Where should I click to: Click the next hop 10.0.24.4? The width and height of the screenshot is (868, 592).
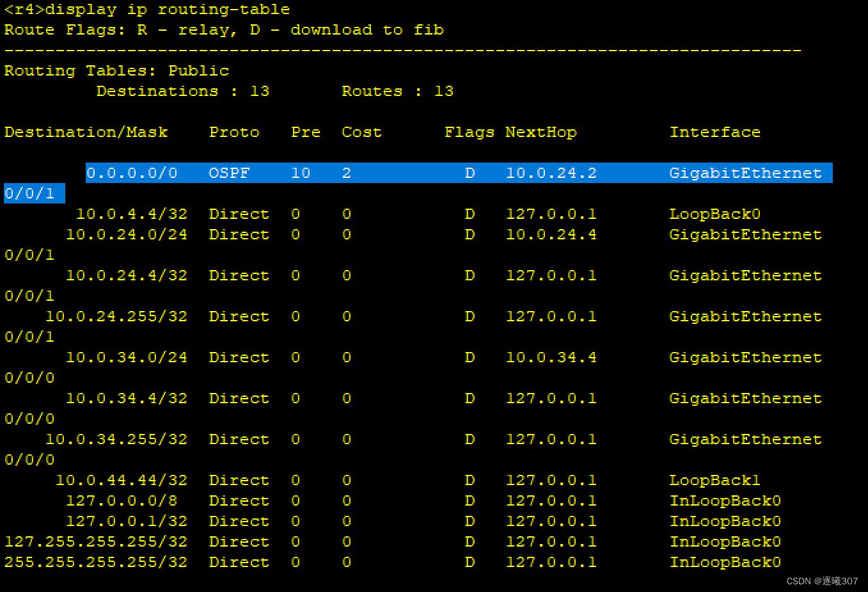point(551,235)
